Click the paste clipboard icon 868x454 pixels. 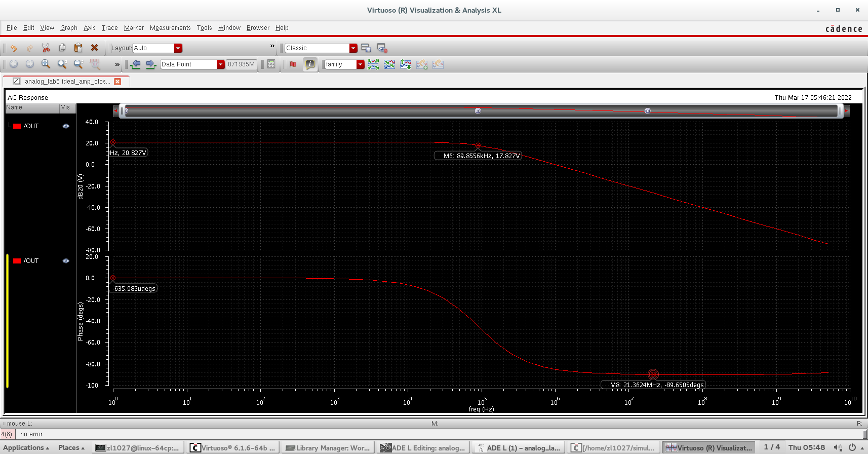[78, 48]
